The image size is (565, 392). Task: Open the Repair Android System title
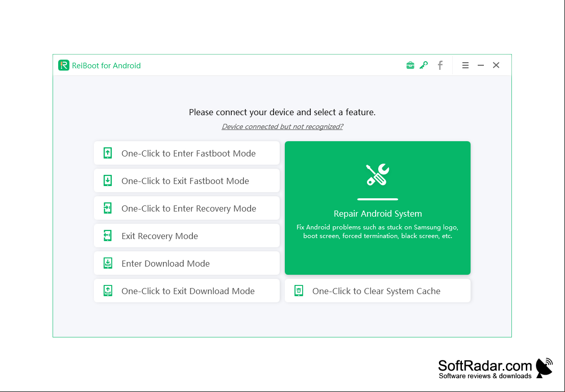378,214
